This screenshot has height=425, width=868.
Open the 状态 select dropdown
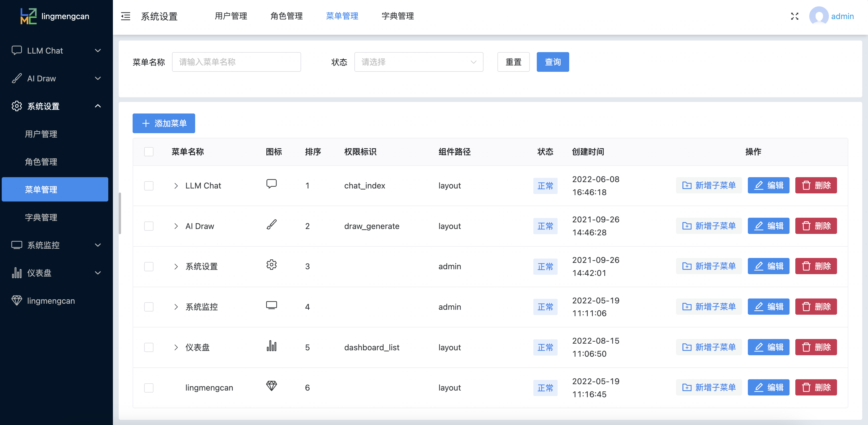click(418, 62)
